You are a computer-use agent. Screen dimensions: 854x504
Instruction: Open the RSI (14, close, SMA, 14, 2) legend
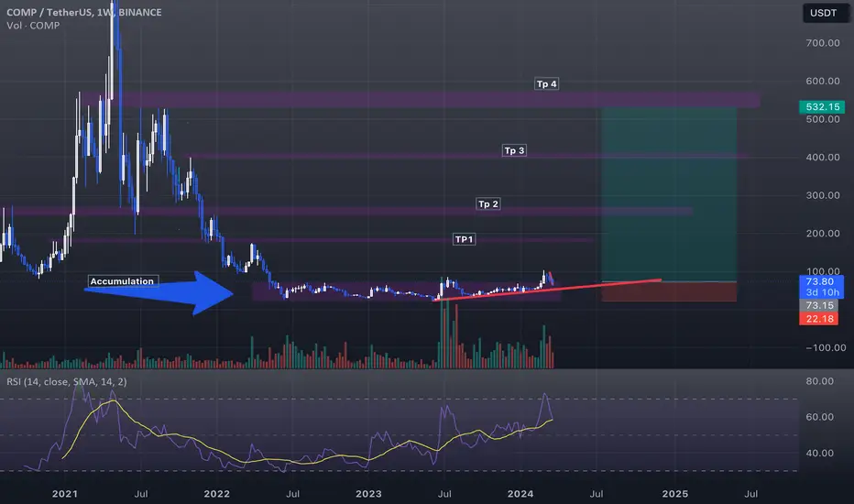coord(67,381)
